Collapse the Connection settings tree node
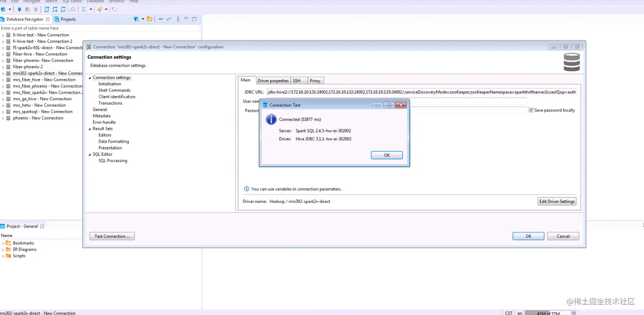This screenshot has height=315, width=644. 90,78
